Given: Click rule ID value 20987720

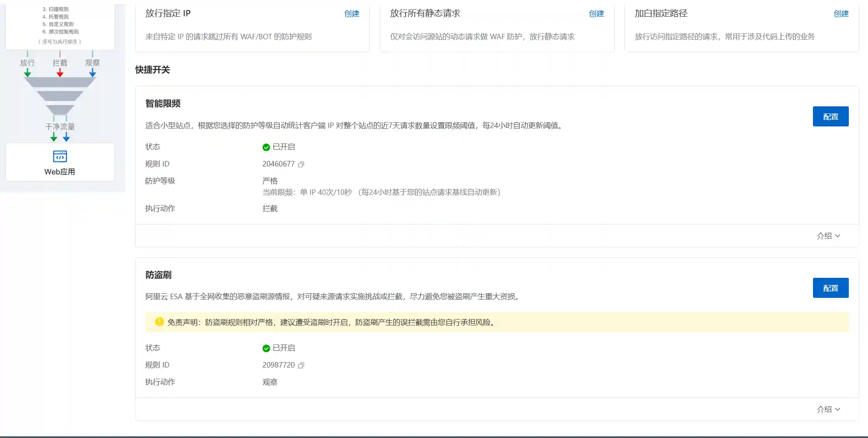Looking at the screenshot, I should (x=278, y=365).
